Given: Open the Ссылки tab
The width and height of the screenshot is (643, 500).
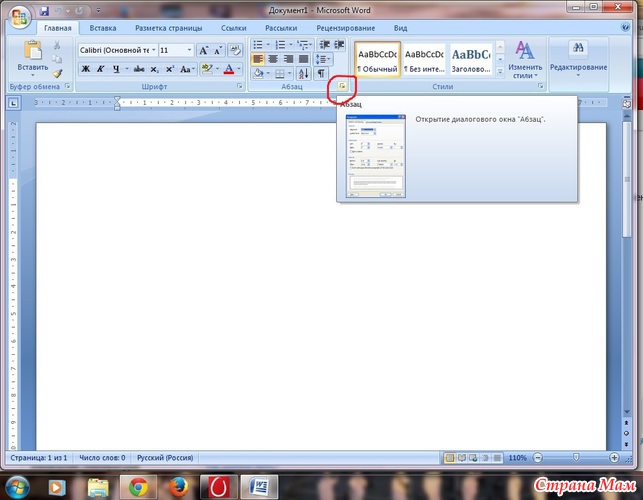Looking at the screenshot, I should pyautogui.click(x=233, y=28).
